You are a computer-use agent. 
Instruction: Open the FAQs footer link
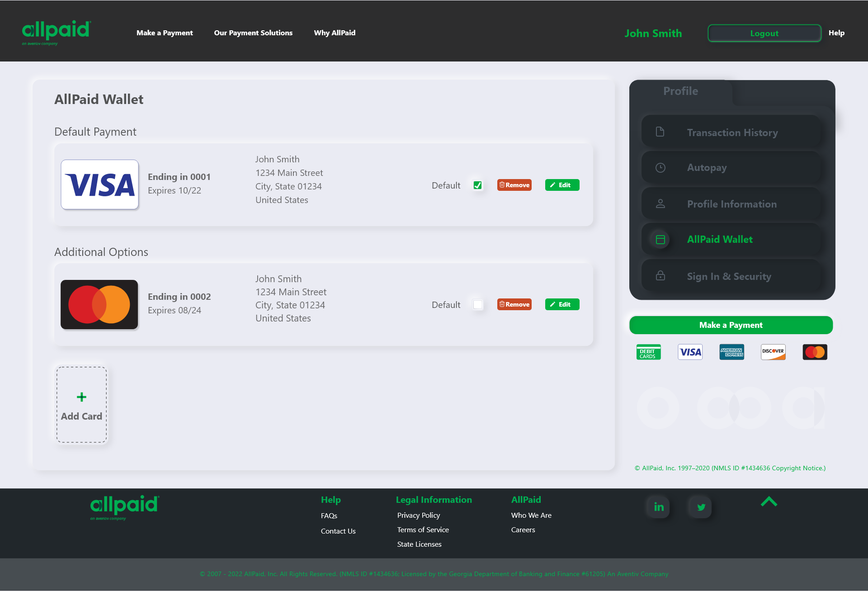point(329,515)
